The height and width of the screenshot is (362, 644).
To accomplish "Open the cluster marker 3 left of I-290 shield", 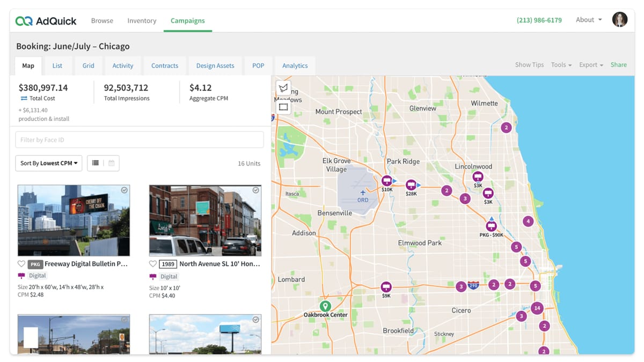I will [460, 286].
